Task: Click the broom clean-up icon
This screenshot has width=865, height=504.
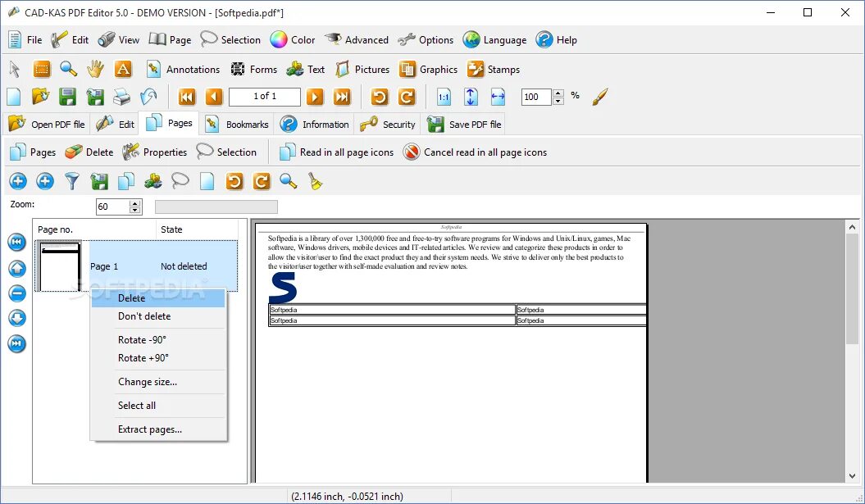Action: tap(315, 181)
